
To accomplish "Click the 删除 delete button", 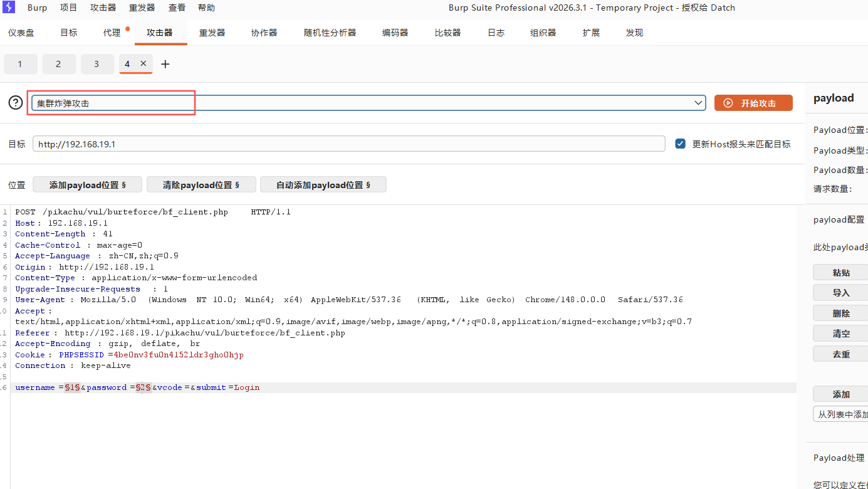I will click(x=840, y=313).
